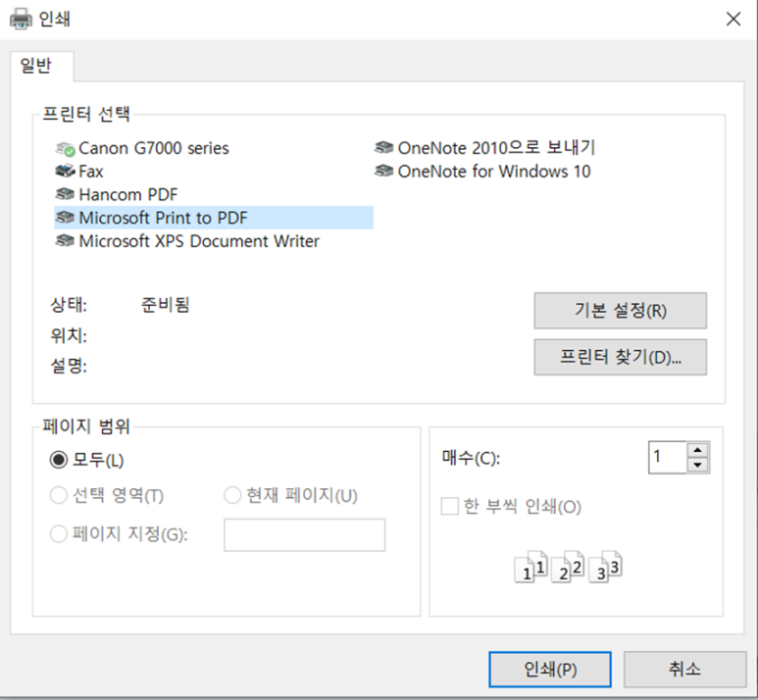Select the 선택 영역(T) radio button
The height and width of the screenshot is (700, 758).
click(59, 495)
